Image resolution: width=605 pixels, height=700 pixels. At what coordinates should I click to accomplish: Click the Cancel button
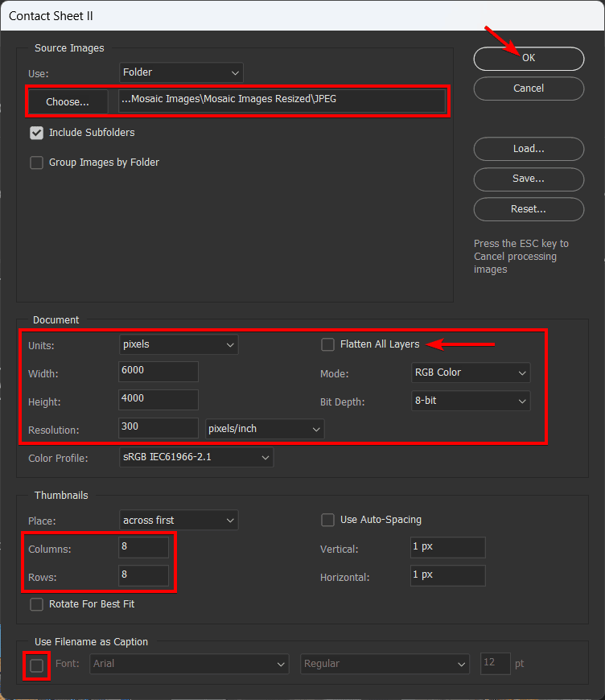(528, 89)
